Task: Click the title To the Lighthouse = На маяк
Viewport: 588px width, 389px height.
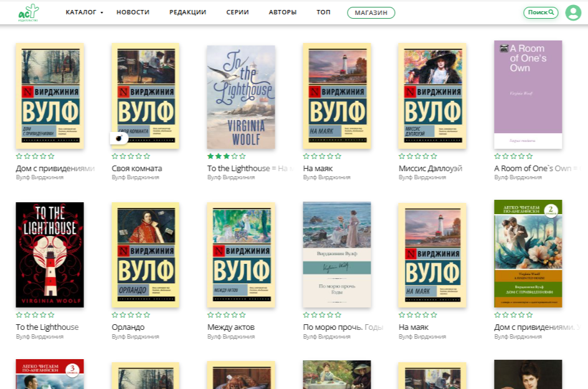Action: tap(250, 169)
